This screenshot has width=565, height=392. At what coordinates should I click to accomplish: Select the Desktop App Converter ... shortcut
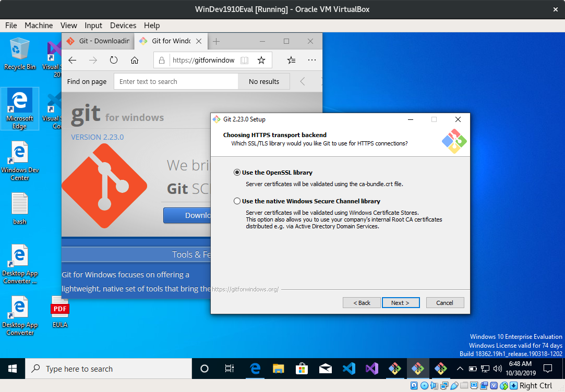point(19,264)
